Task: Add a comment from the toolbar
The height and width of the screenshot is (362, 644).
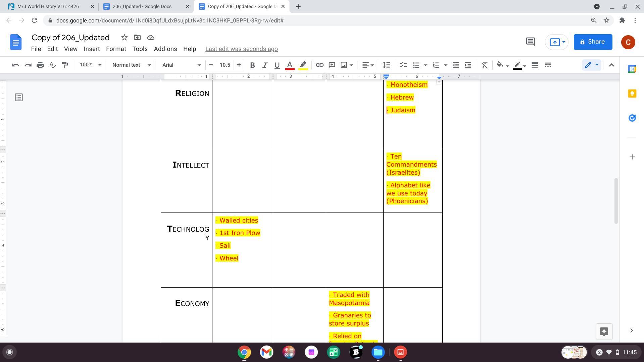Action: 332,65
